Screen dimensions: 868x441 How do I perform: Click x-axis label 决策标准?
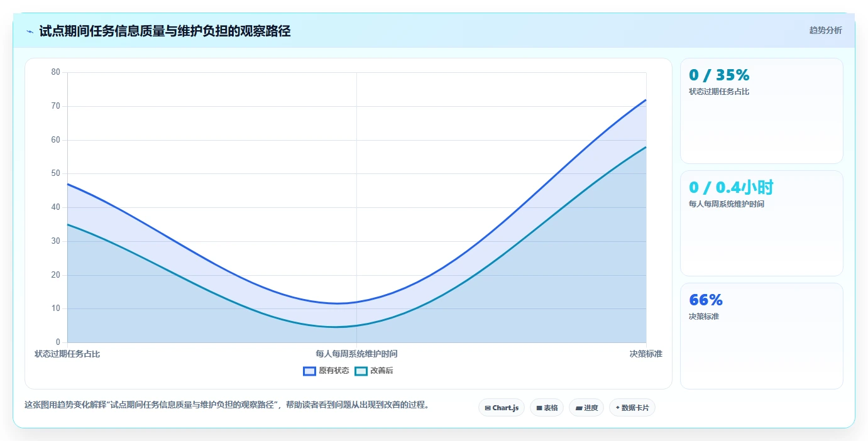(x=646, y=354)
